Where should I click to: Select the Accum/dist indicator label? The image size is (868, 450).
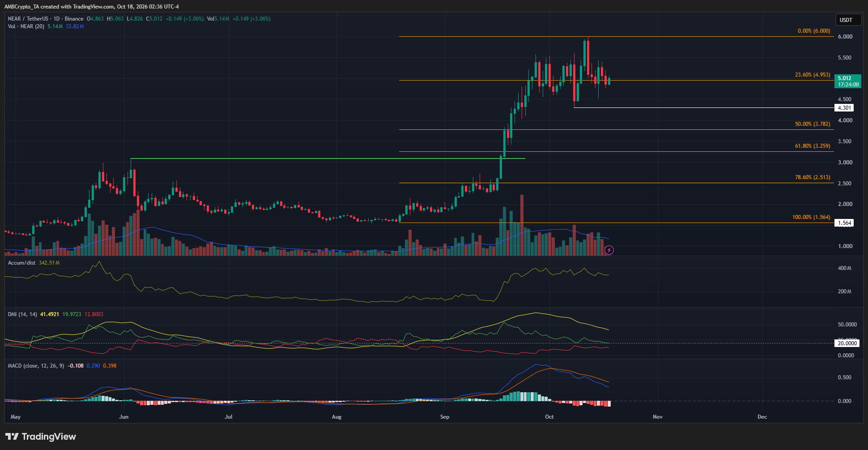21,263
